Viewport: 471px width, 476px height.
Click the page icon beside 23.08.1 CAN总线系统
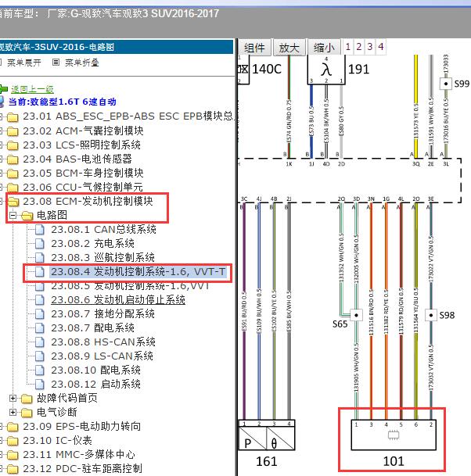39,230
